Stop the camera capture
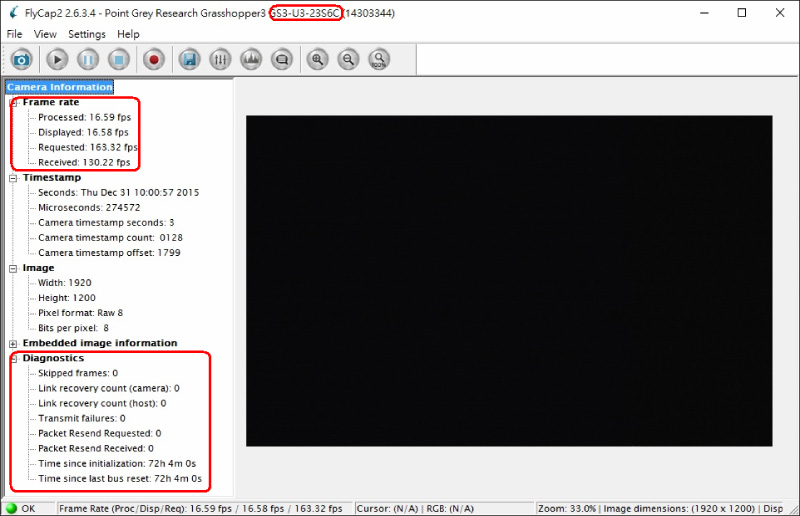800x516 pixels. click(x=118, y=60)
